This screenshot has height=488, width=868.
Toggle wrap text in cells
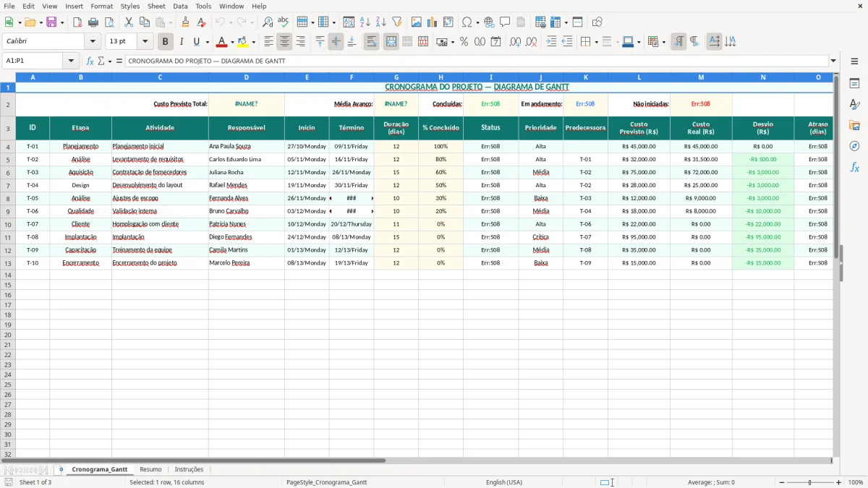[371, 42]
